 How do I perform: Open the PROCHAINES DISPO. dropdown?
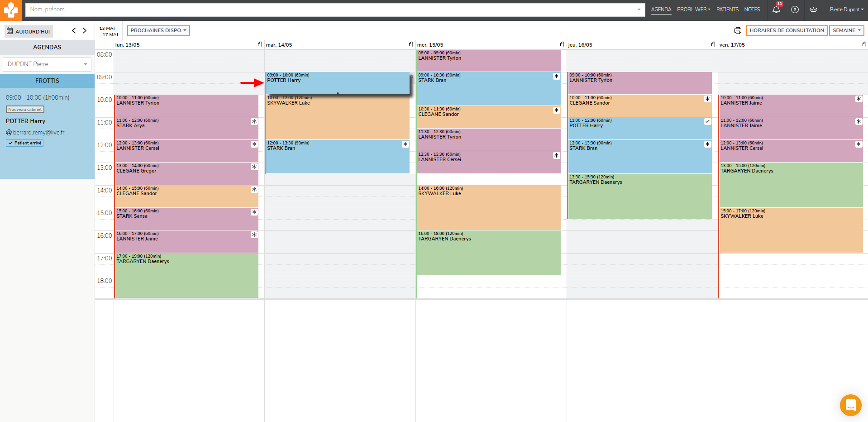tap(158, 31)
